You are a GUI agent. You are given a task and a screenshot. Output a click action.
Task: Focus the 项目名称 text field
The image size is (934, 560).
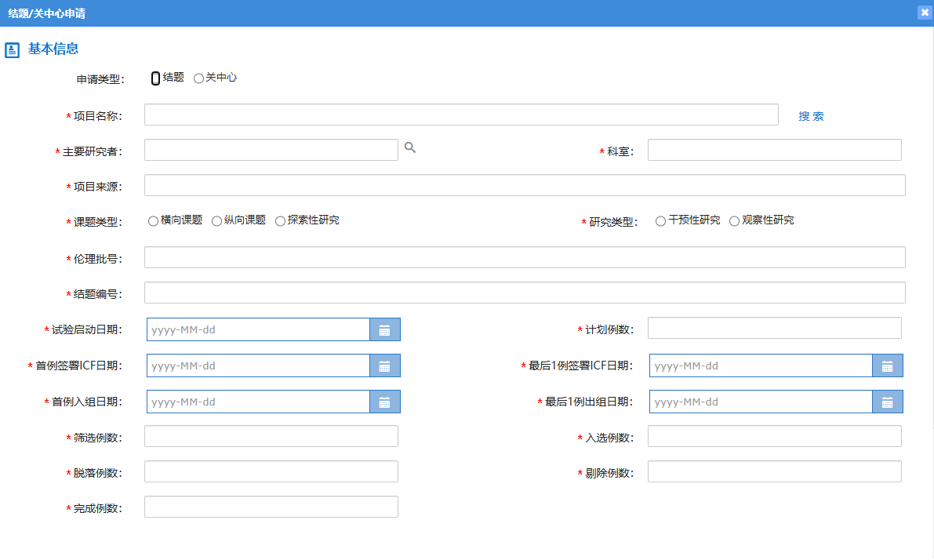point(461,115)
